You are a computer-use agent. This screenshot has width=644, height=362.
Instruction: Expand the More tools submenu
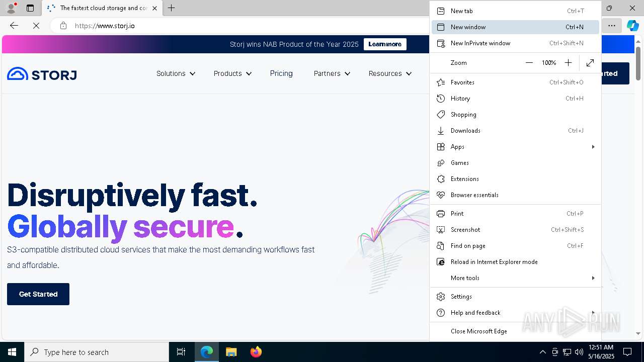pos(593,278)
